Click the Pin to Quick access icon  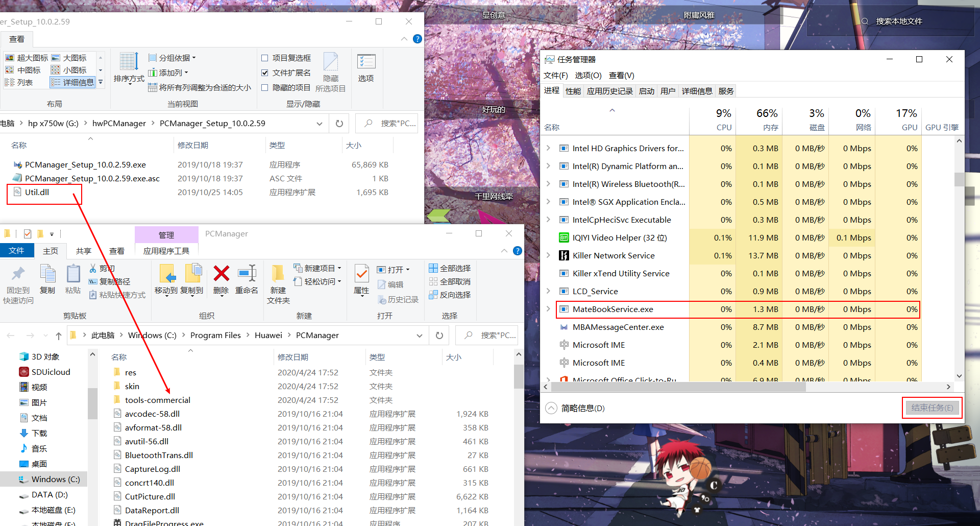pos(18,274)
